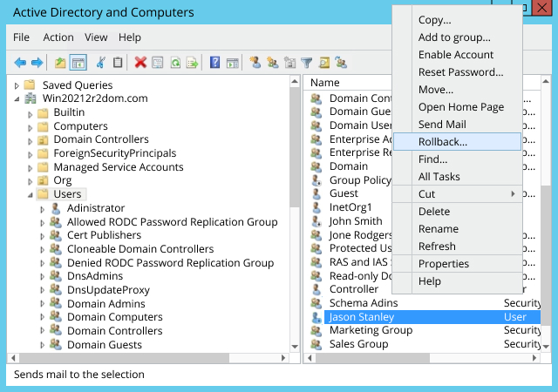Open the View menu
Image resolution: width=558 pixels, height=392 pixels.
[x=96, y=37]
